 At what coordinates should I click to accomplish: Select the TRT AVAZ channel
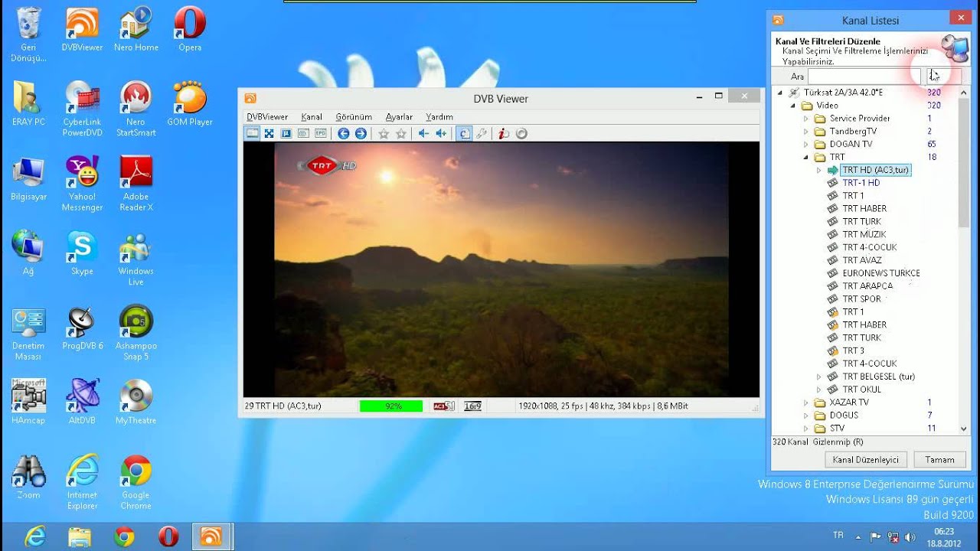tap(862, 260)
